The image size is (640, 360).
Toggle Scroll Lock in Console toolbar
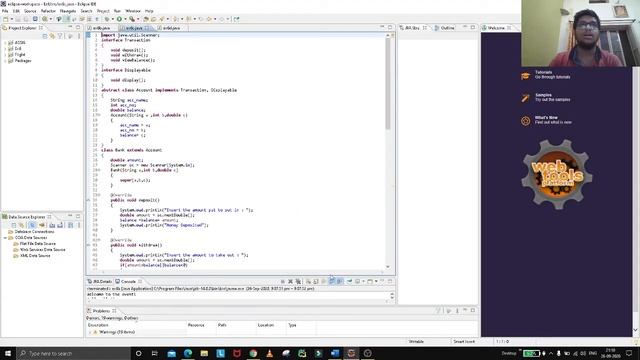[316, 282]
